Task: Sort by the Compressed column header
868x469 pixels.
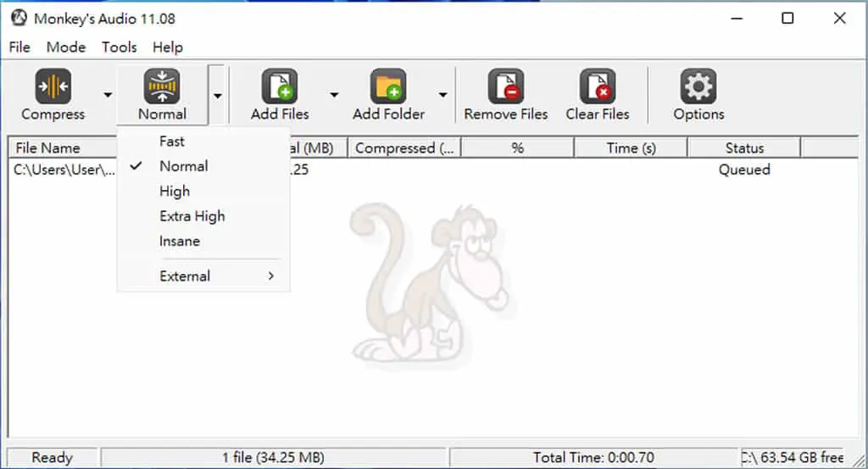Action: pos(404,148)
